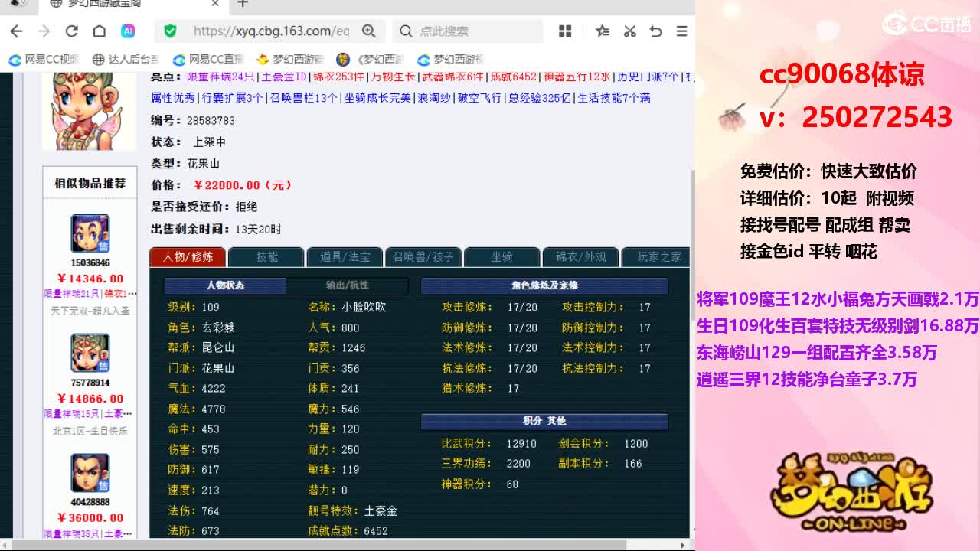Click the 总经验325亿 highlight tag
The width and height of the screenshot is (980, 551).
coord(540,98)
